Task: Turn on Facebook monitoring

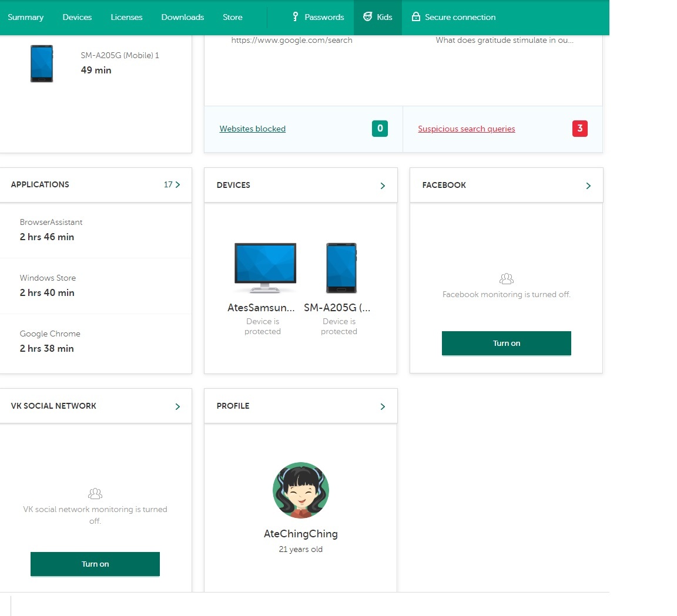Action: click(x=507, y=344)
